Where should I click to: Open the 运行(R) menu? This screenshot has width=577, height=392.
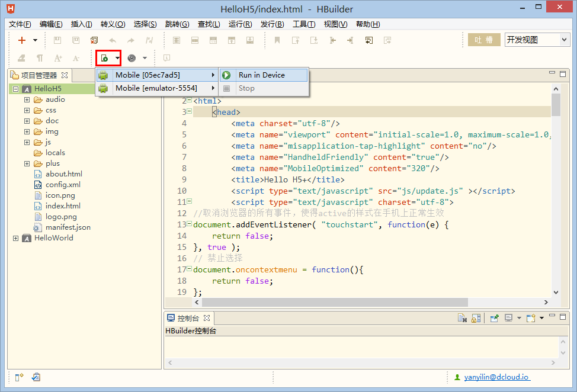tap(240, 24)
